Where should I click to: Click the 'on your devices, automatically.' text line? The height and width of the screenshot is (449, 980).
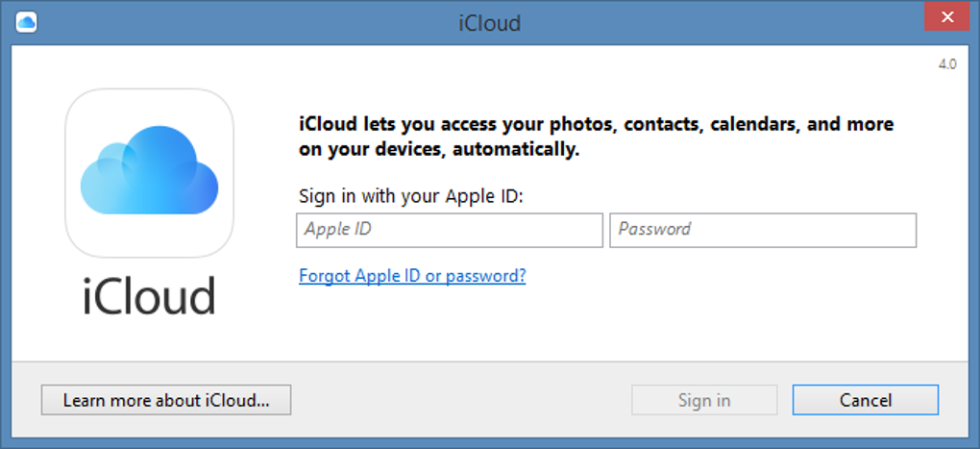pos(439,150)
